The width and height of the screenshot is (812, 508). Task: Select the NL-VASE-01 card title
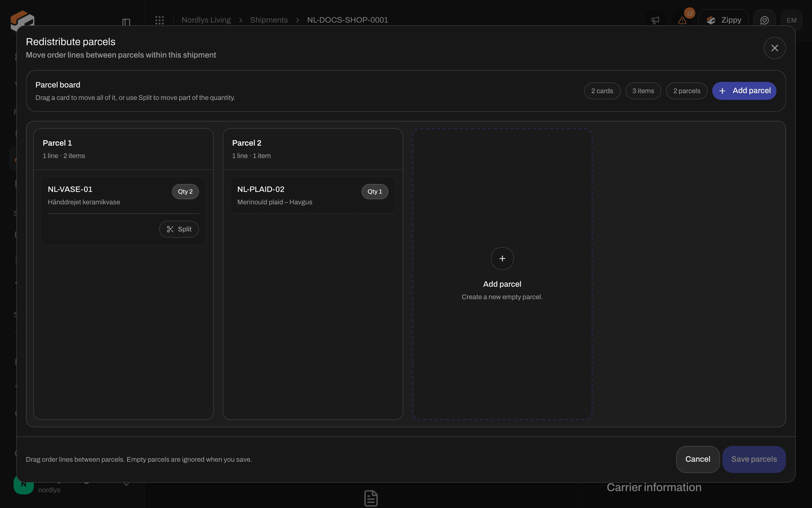(x=70, y=189)
